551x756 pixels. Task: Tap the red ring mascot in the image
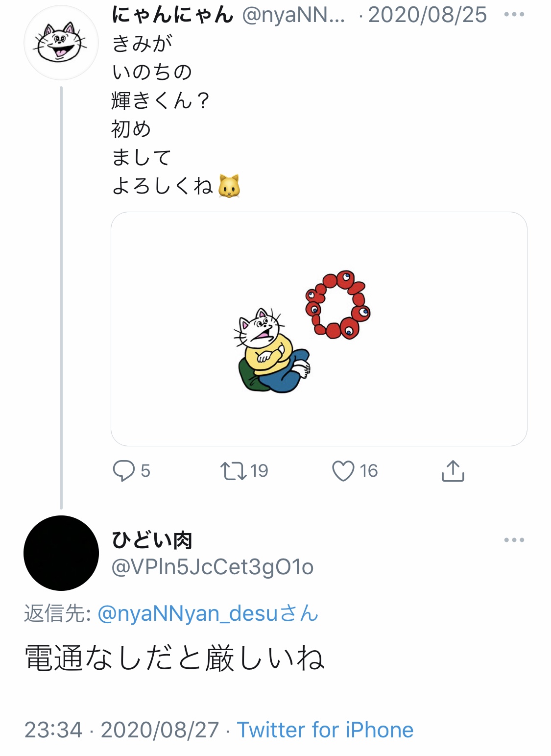click(338, 304)
